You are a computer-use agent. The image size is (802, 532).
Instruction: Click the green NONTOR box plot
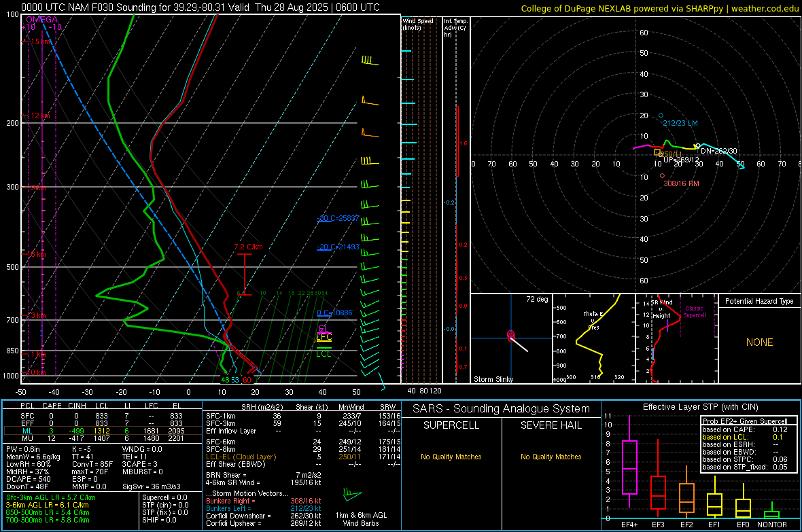(771, 512)
